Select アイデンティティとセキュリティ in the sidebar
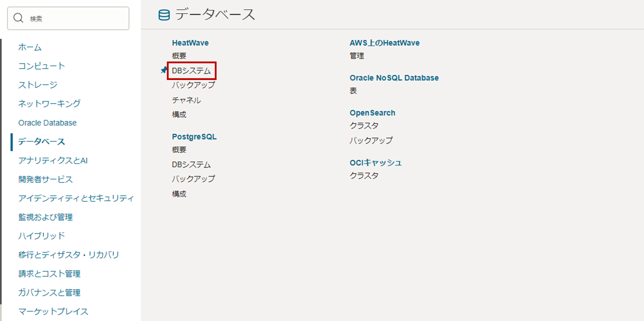 [76, 198]
